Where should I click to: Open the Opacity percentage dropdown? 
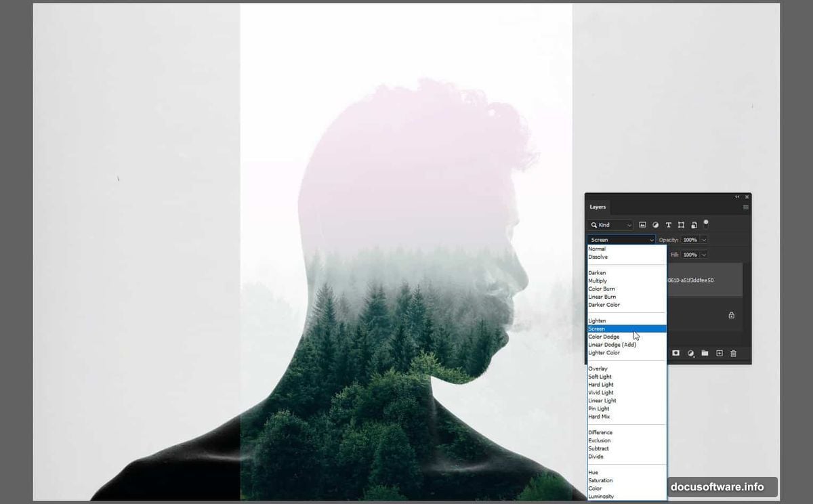(703, 239)
